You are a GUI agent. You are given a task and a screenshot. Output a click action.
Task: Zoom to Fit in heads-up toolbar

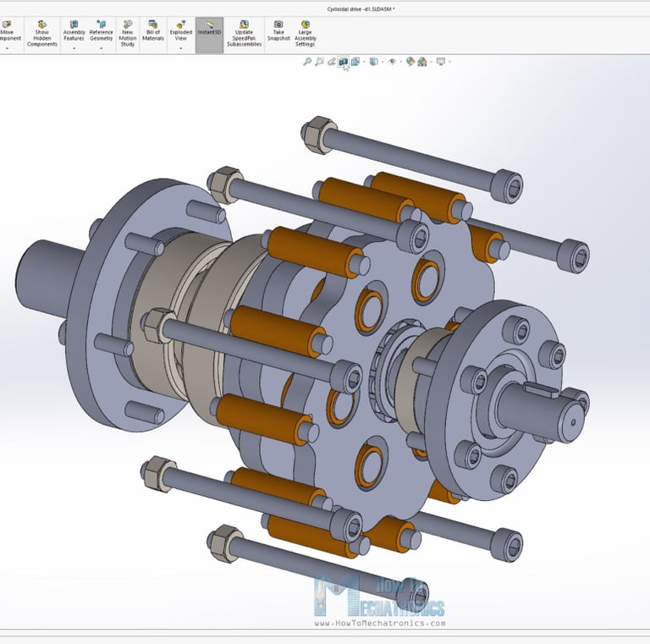click(x=307, y=62)
